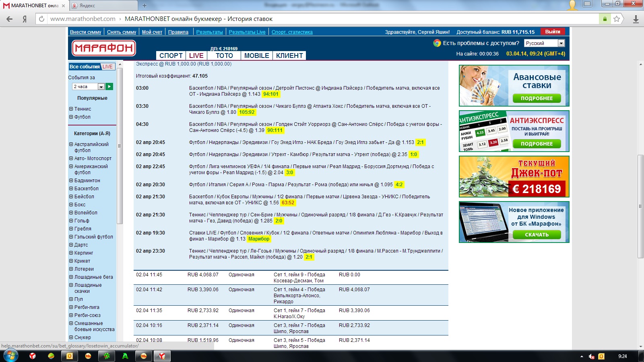This screenshot has height=362, width=644.
Task: Select the LIVE tab in the sidebar
Action: 108,67
